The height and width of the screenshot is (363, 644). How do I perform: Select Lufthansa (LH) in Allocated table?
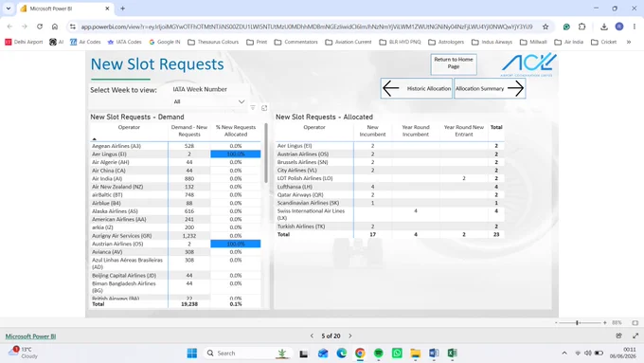pyautogui.click(x=295, y=187)
